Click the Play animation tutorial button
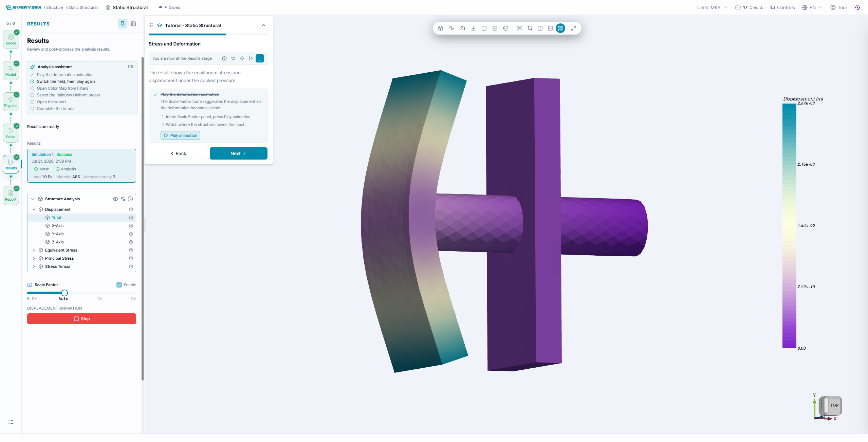 [180, 135]
